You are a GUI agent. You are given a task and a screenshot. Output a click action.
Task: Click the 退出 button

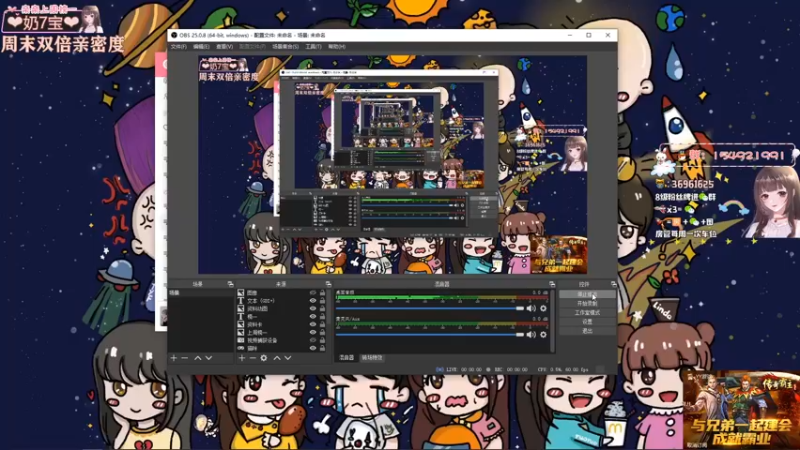(x=587, y=331)
